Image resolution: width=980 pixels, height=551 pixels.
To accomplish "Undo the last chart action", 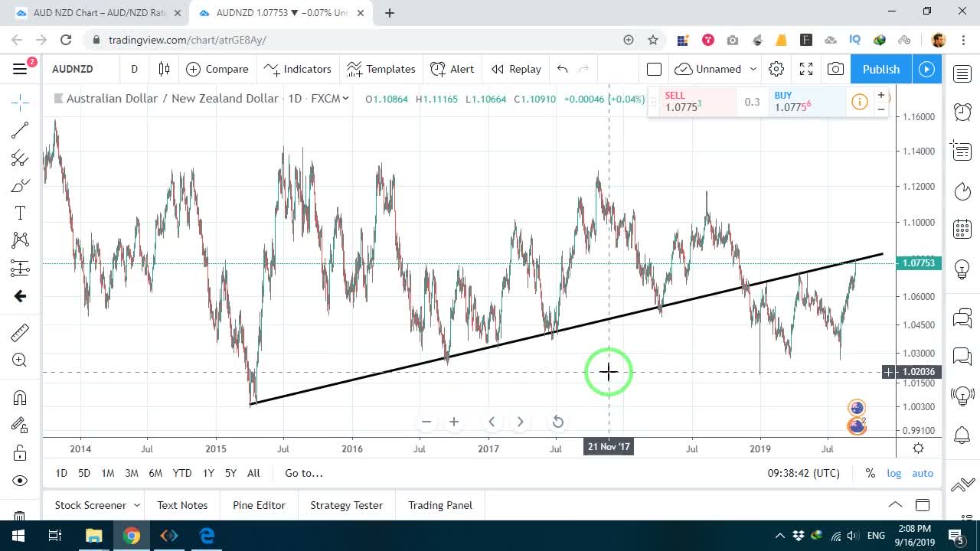I will pos(563,69).
